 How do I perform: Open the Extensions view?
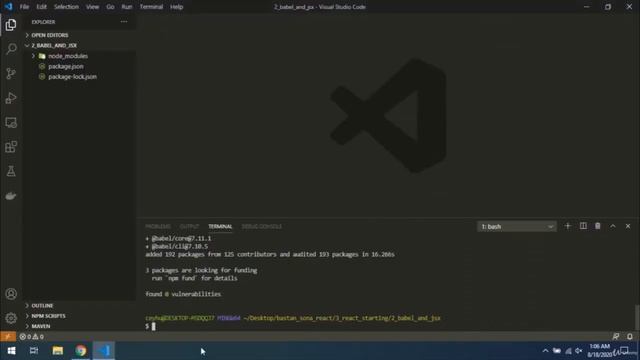pyautogui.click(x=11, y=147)
